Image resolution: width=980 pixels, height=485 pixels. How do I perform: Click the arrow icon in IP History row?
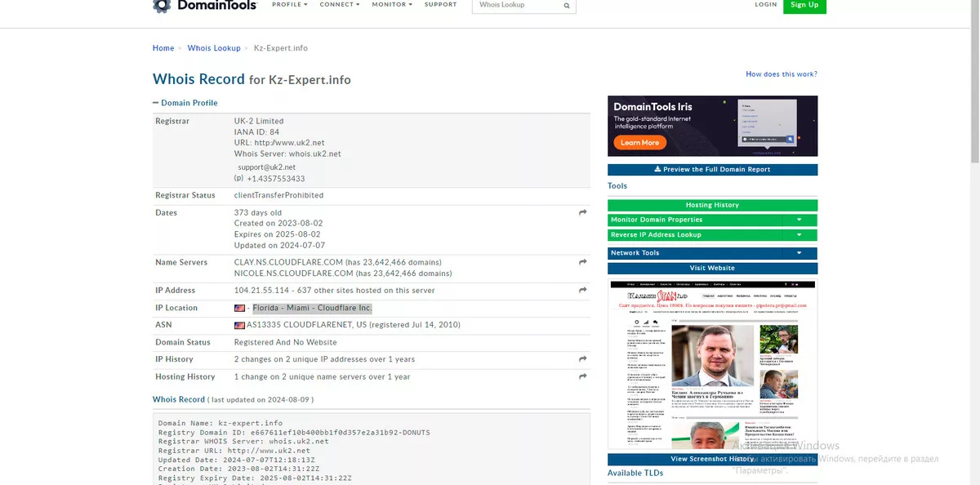point(583,359)
